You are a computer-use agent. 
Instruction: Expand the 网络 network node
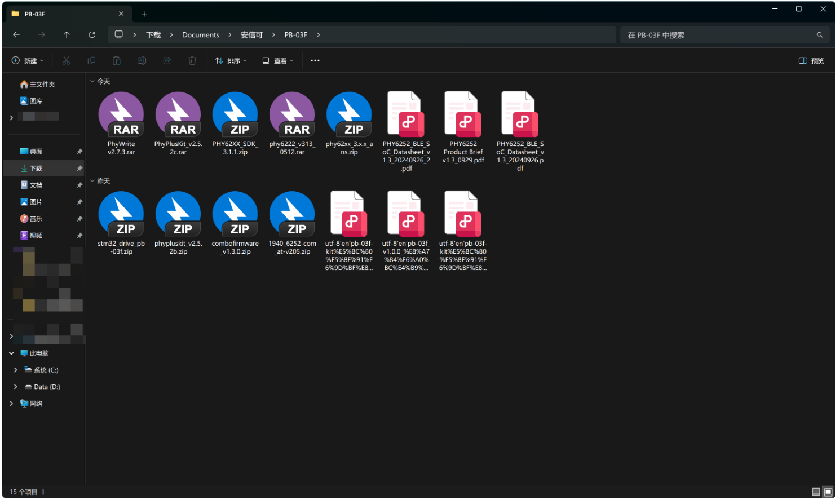pyautogui.click(x=11, y=404)
